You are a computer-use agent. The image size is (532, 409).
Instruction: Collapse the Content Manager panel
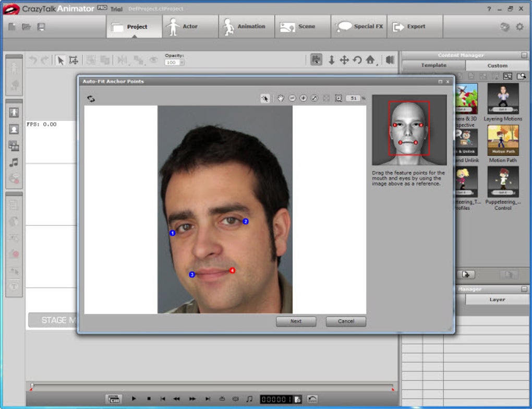click(524, 55)
